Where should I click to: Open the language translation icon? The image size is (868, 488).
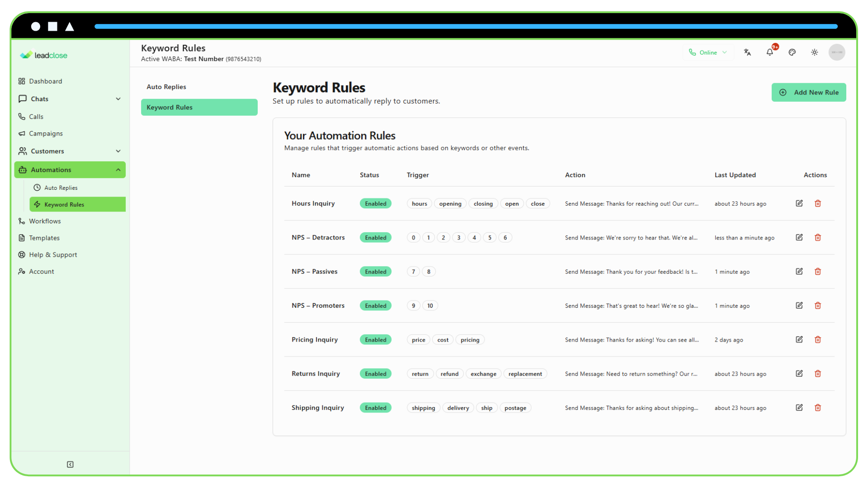747,52
